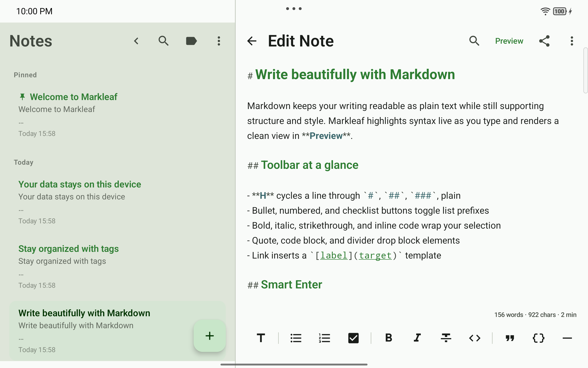This screenshot has height=368, width=588.
Task: Click the editor vertical scrollbar handle
Action: [585, 71]
